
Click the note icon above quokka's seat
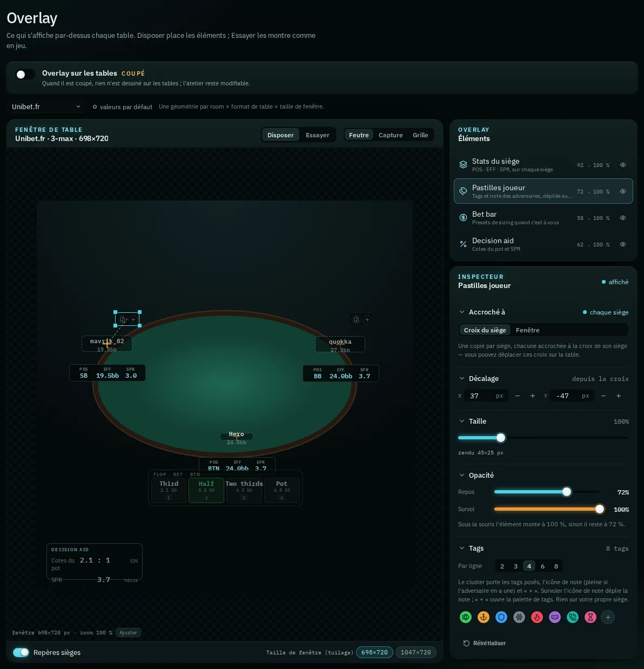click(356, 319)
